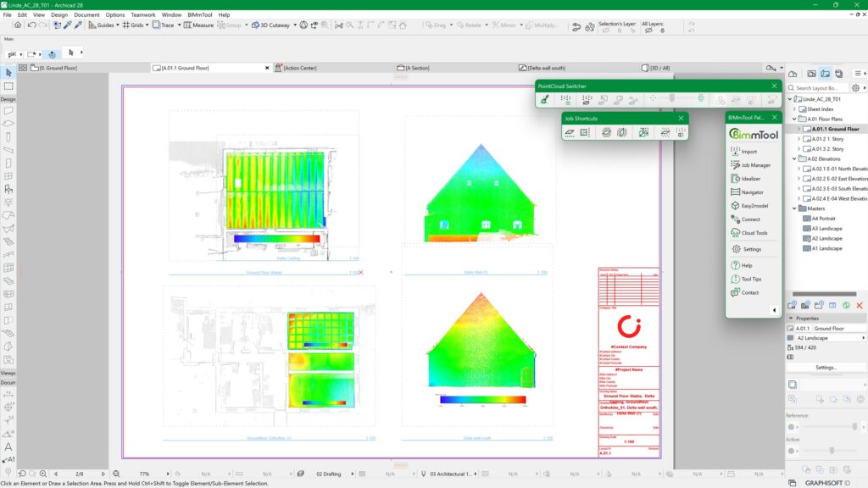Activate the Measure tool in the toolbar
This screenshot has width=868, height=488.
click(x=199, y=25)
